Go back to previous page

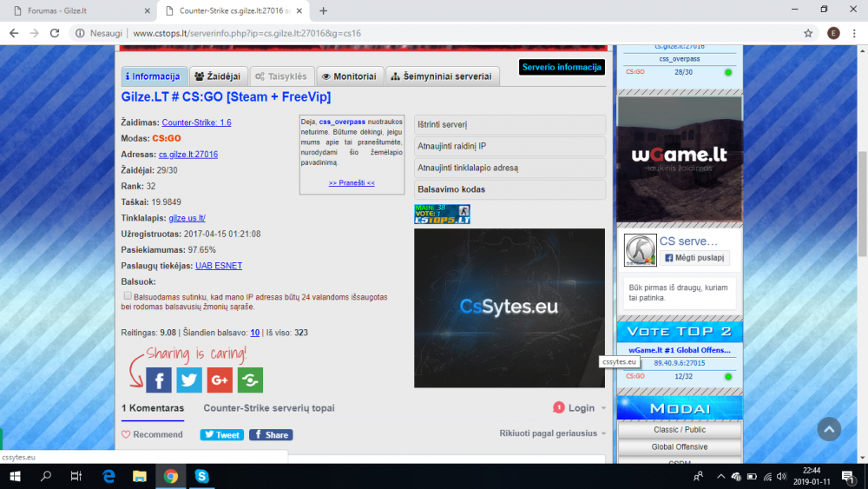[x=14, y=33]
